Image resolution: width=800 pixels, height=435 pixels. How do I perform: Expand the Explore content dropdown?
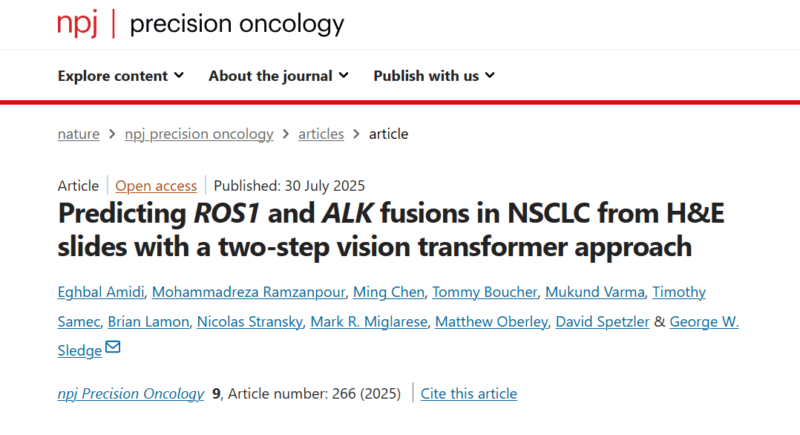pos(120,75)
